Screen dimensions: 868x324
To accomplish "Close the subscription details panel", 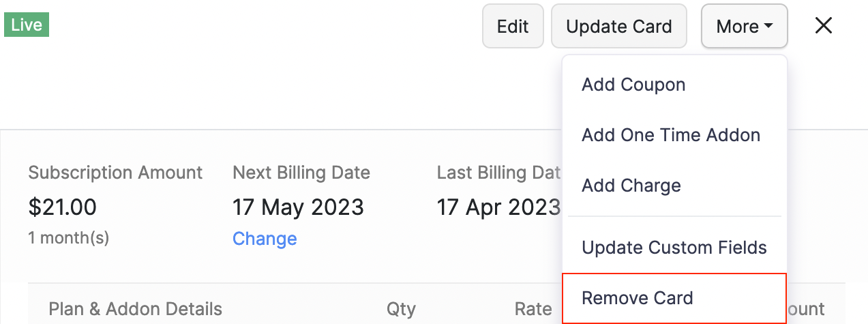I will [824, 26].
